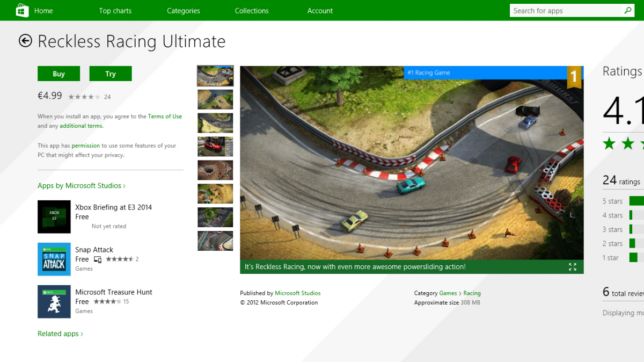Select the second screenshot thumbnail
The width and height of the screenshot is (644, 362).
tap(215, 99)
